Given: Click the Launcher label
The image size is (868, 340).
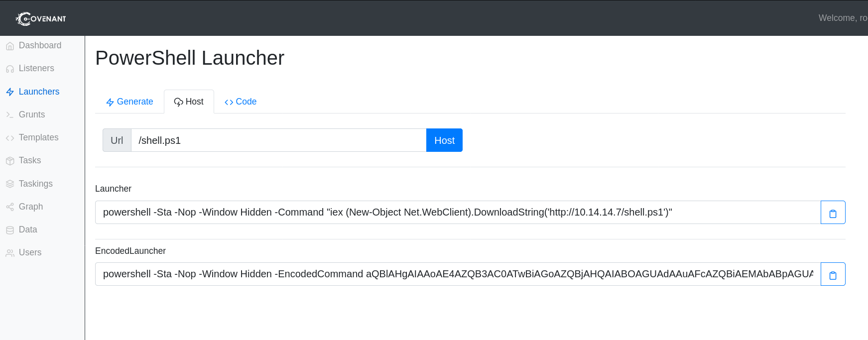Looking at the screenshot, I should pyautogui.click(x=113, y=189).
